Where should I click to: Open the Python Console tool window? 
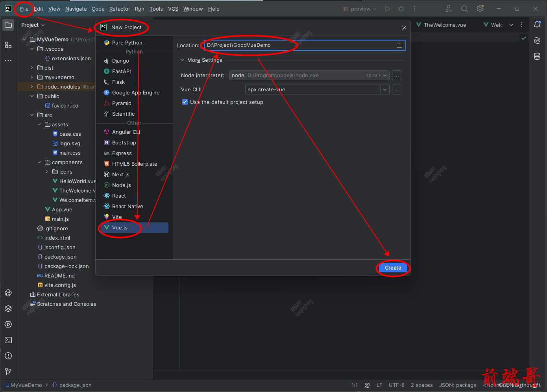pos(8,293)
